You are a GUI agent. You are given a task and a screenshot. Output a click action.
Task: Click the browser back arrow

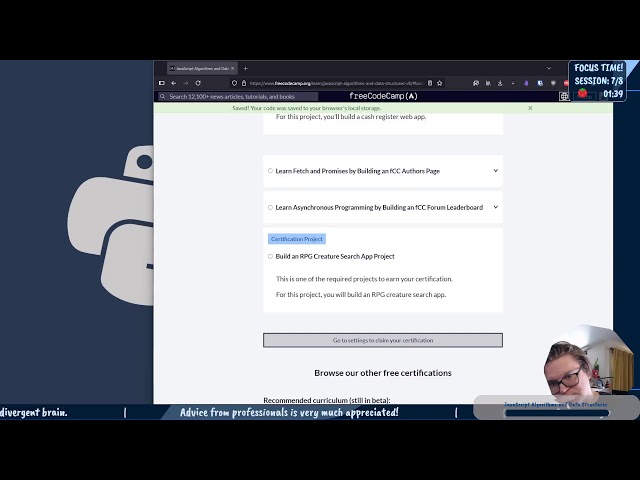click(174, 83)
